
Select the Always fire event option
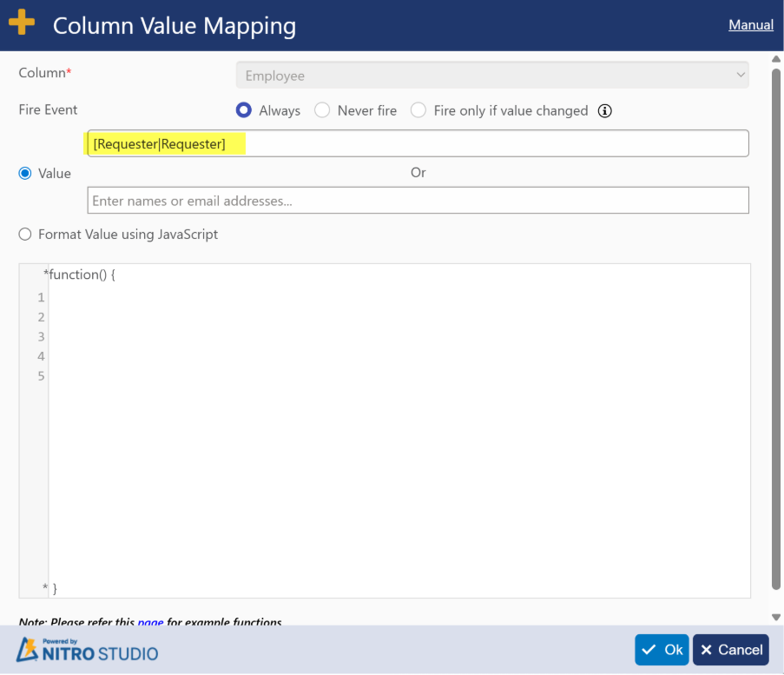pos(244,110)
